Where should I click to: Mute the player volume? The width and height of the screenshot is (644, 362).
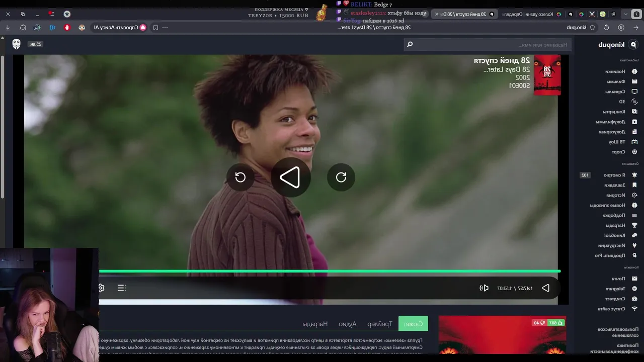[x=484, y=288]
